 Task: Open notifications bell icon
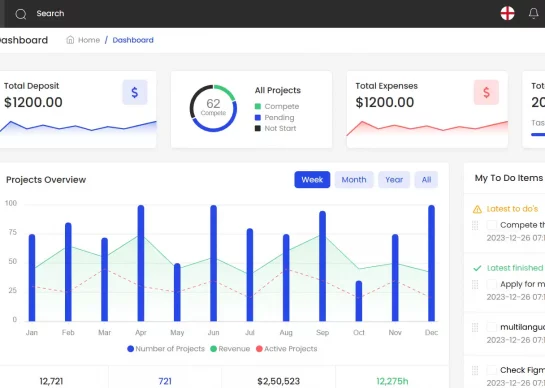click(534, 14)
